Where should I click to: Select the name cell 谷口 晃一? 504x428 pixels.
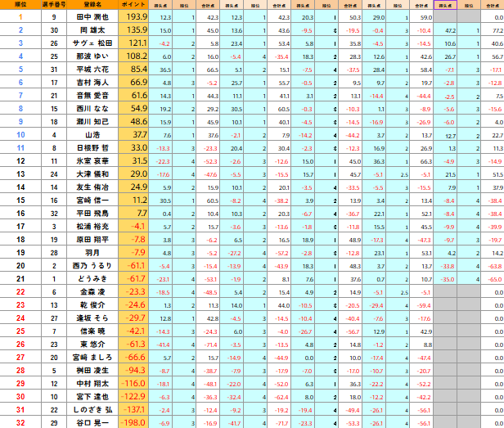[92, 423]
